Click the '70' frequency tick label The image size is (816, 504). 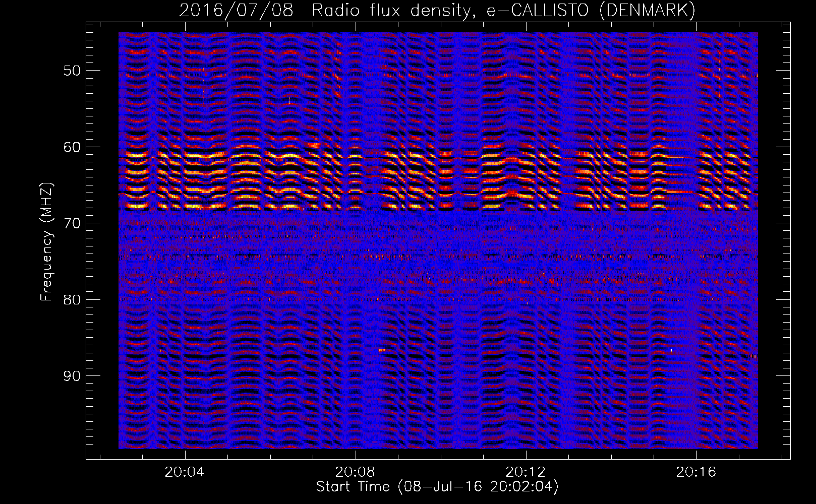coord(72,223)
